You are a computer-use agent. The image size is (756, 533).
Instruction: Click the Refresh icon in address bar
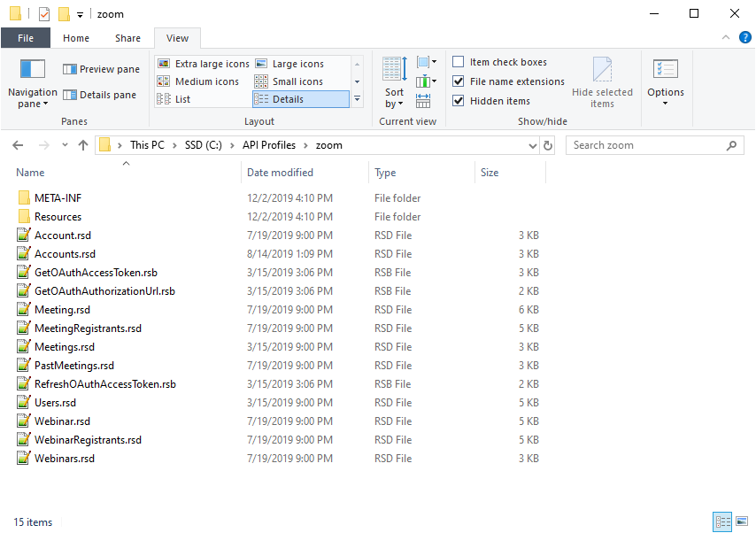click(548, 145)
